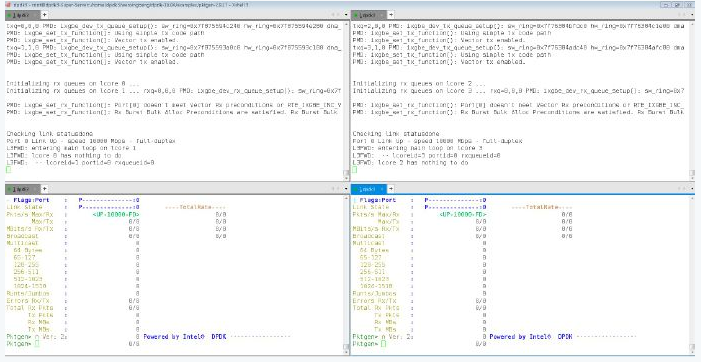Image resolution: width=701 pixels, height=362 pixels.
Task: Click the TotalRate header in the bottom-left pane
Action: (x=195, y=207)
